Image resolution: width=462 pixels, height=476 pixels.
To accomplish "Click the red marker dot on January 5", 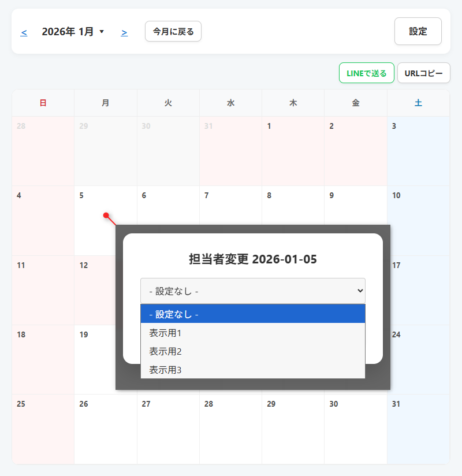I will tap(106, 215).
